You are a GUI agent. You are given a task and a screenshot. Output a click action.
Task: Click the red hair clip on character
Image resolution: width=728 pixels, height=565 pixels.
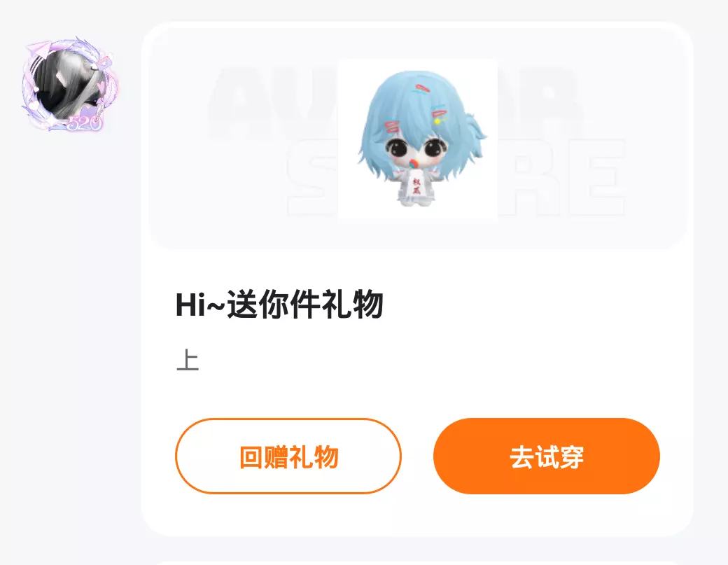(422, 88)
